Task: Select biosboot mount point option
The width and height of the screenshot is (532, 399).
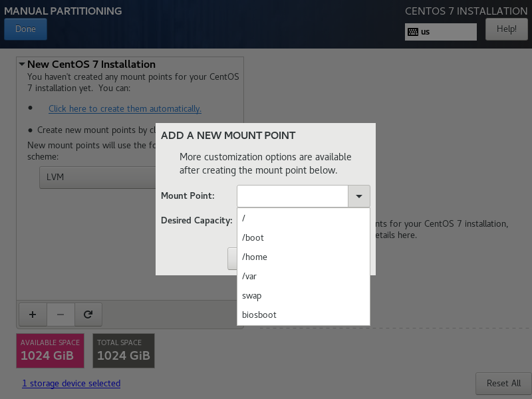Action: click(303, 315)
